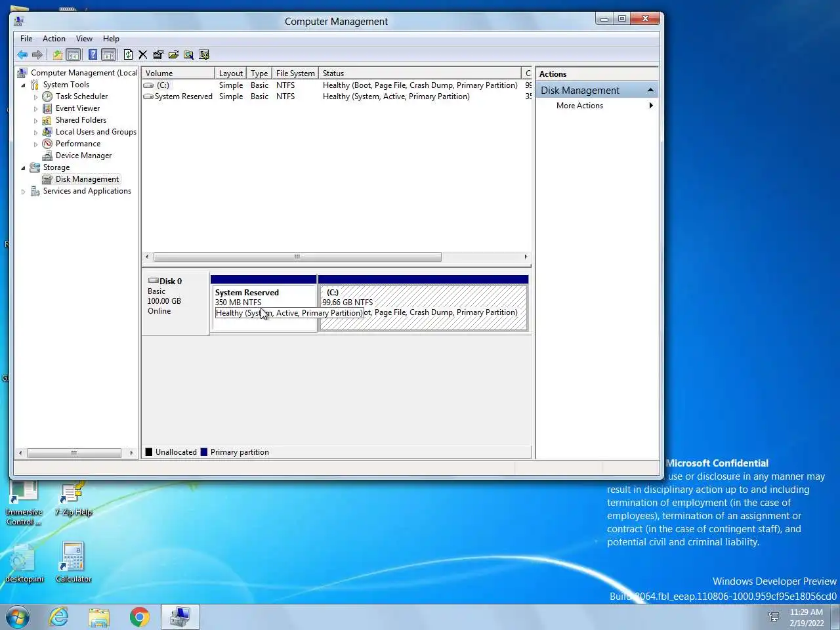Open Help via the question mark icon
Image resolution: width=840 pixels, height=630 pixels.
coord(93,55)
